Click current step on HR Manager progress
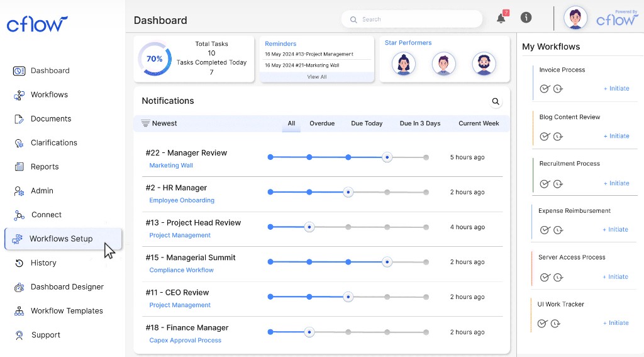The image size is (644, 357). [x=348, y=192]
